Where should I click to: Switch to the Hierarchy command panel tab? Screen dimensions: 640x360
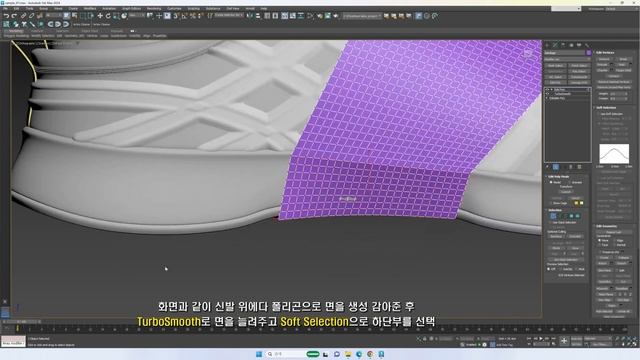pos(563,45)
